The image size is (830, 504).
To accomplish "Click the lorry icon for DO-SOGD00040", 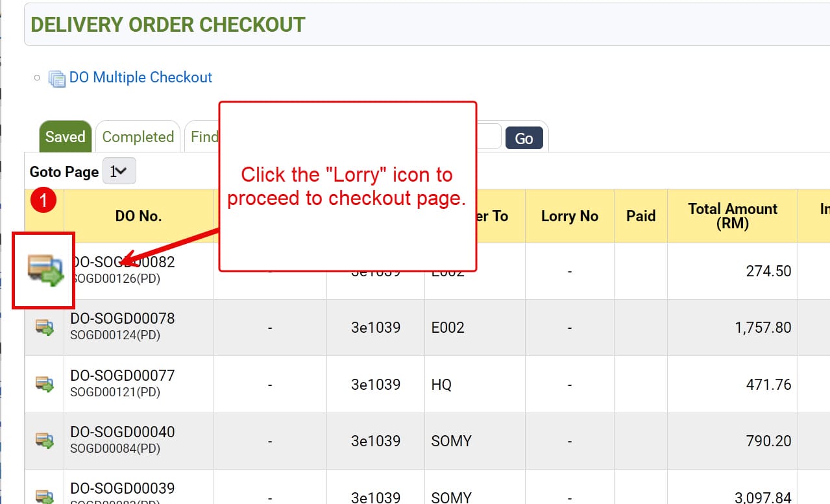I will 44,440.
